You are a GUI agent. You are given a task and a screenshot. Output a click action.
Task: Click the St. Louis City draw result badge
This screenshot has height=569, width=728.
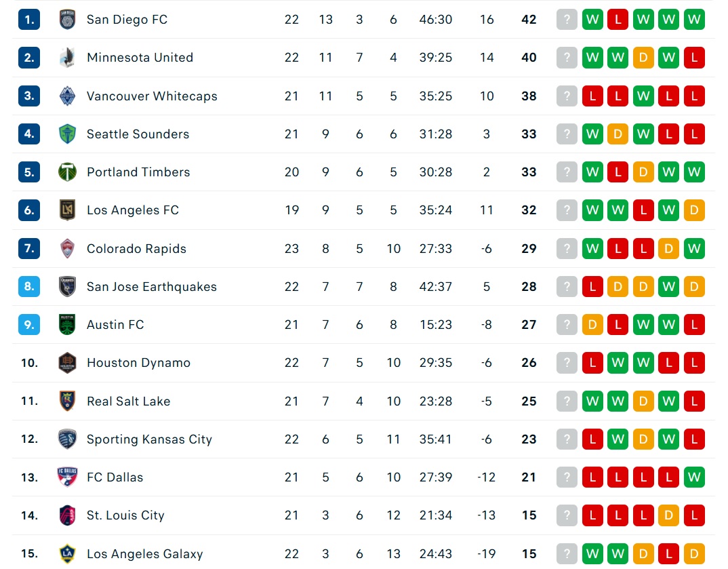point(668,515)
